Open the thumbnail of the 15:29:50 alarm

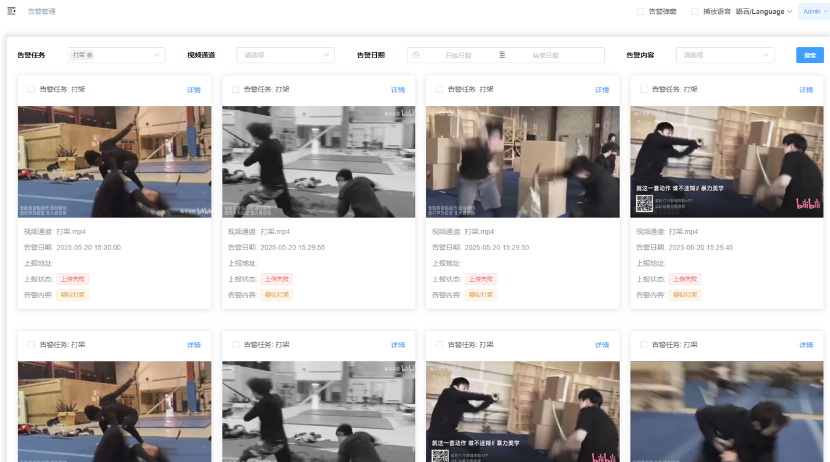click(522, 161)
